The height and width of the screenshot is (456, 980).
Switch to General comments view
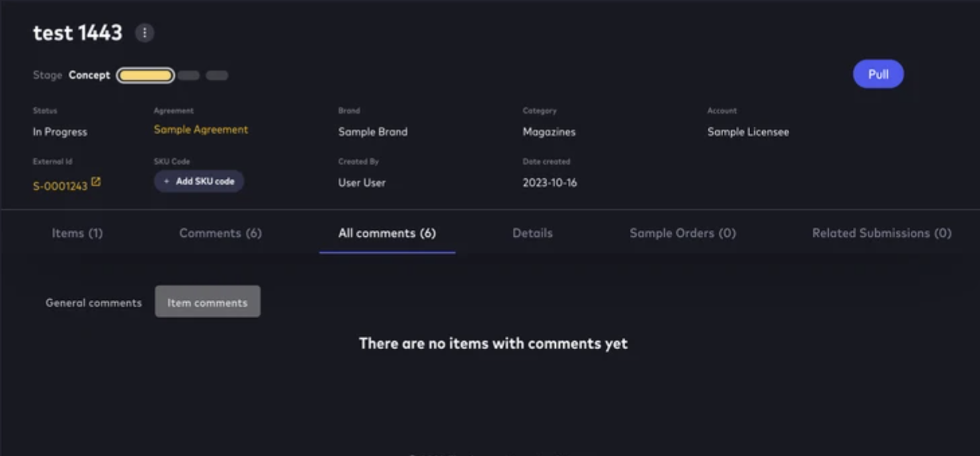93,302
